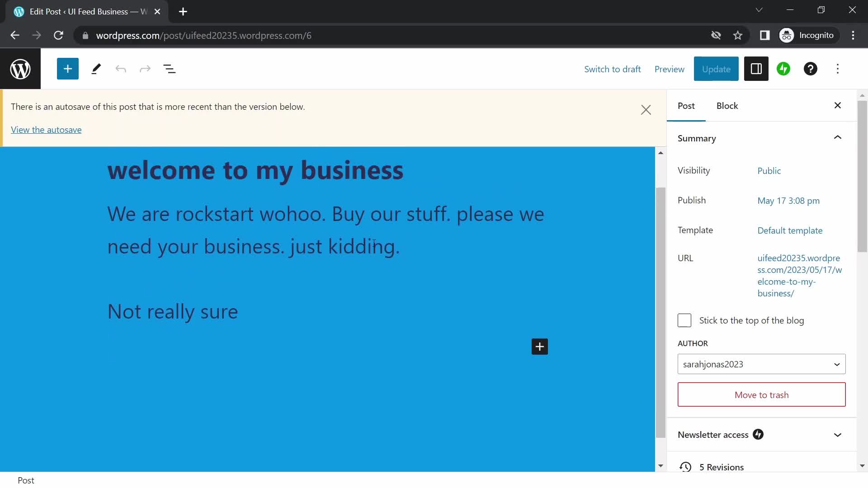The height and width of the screenshot is (488, 868).
Task: Click the Switch to draft button
Action: point(613,69)
